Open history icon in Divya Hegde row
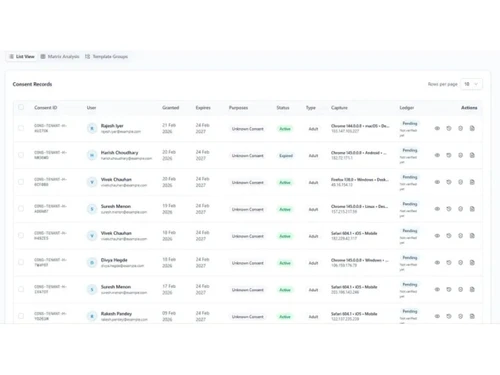 coord(449,263)
